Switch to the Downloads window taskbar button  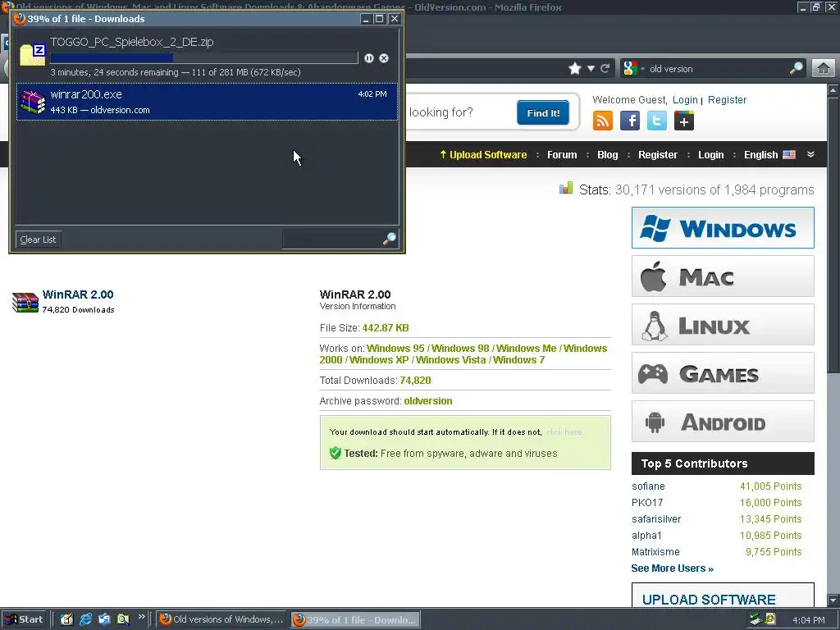(x=356, y=620)
